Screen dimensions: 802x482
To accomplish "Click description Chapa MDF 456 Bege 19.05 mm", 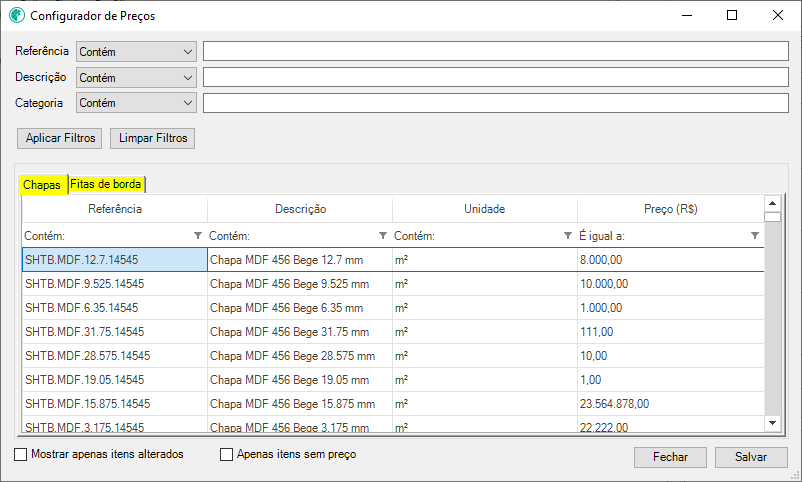I will [300, 380].
